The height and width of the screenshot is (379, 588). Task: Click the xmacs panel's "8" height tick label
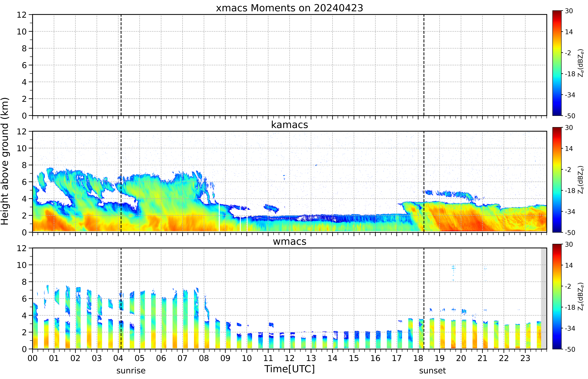24,48
